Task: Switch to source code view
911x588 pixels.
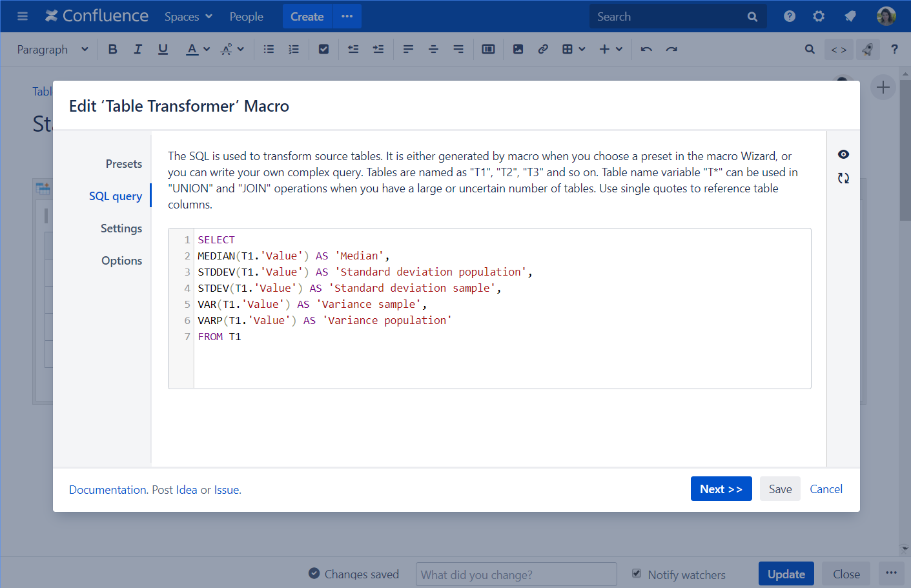Action: click(x=839, y=49)
